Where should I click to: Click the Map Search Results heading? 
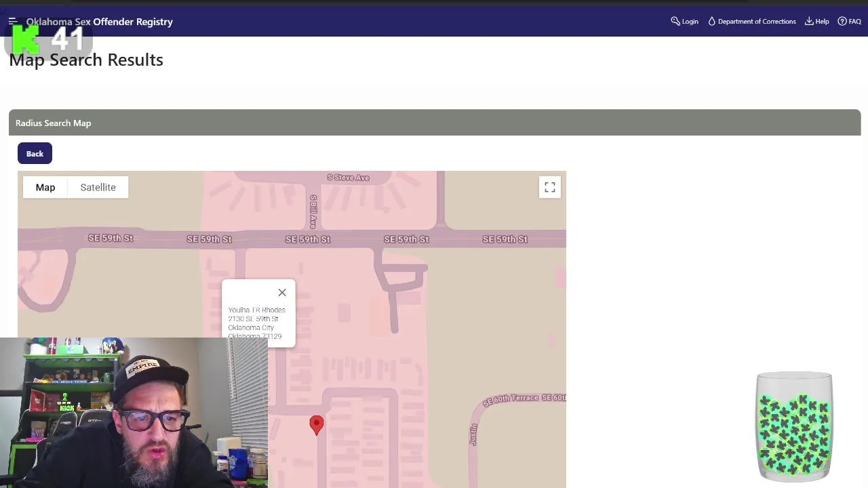86,60
